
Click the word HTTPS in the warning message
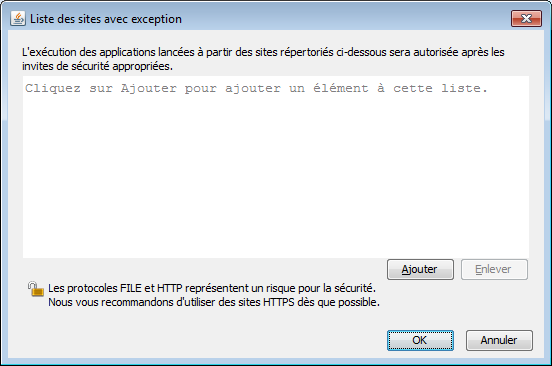[x=278, y=302]
